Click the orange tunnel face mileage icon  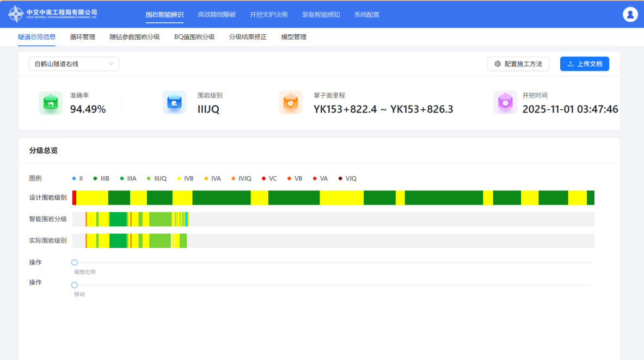tap(290, 103)
